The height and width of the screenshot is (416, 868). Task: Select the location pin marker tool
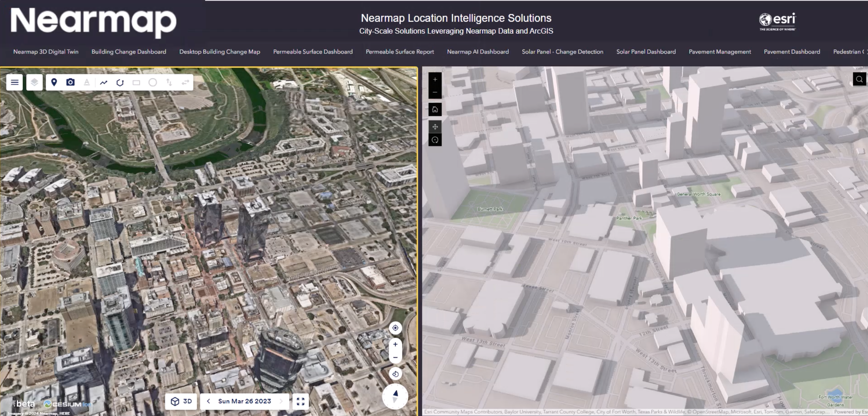tap(54, 82)
